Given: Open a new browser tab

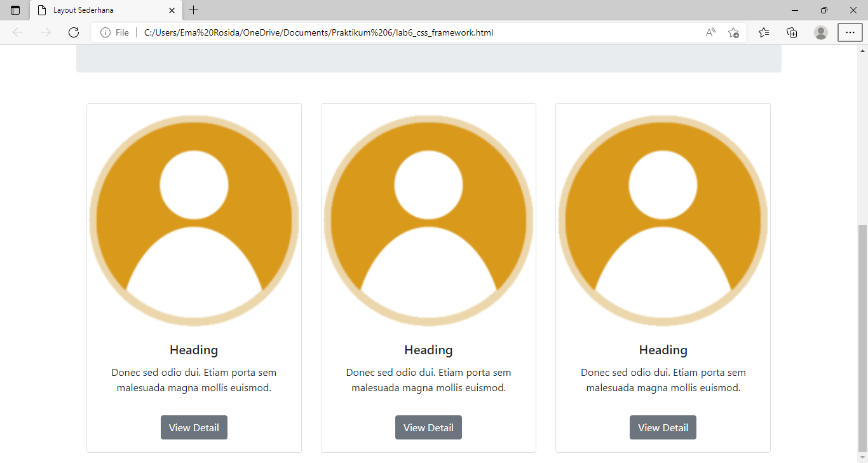Looking at the screenshot, I should [x=193, y=10].
